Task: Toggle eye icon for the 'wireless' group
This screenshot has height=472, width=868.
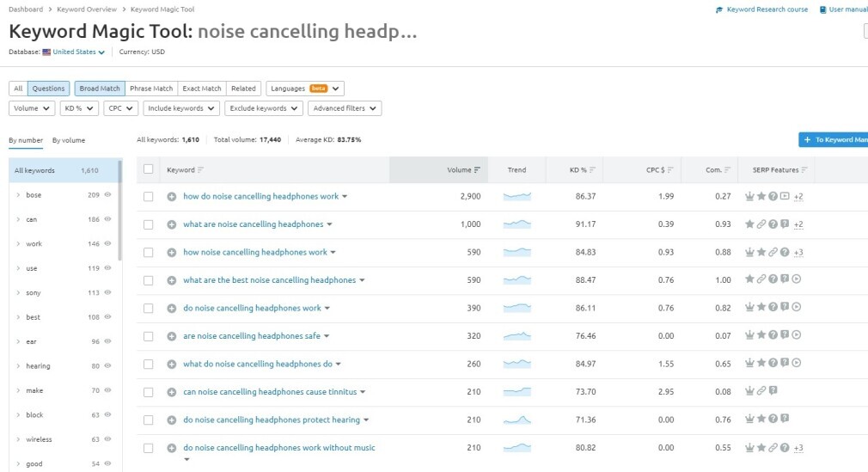Action: pos(108,438)
